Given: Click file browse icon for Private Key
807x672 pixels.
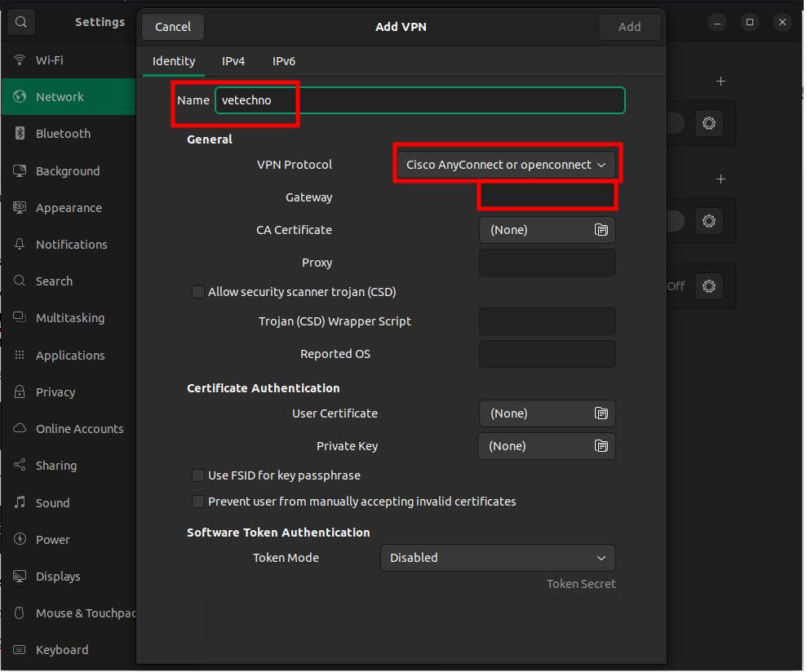Looking at the screenshot, I should (x=601, y=446).
